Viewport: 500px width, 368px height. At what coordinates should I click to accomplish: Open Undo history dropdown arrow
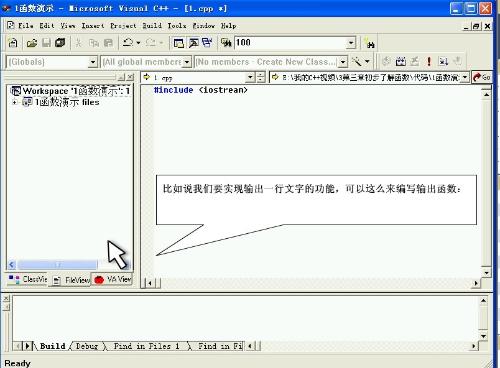coord(138,43)
